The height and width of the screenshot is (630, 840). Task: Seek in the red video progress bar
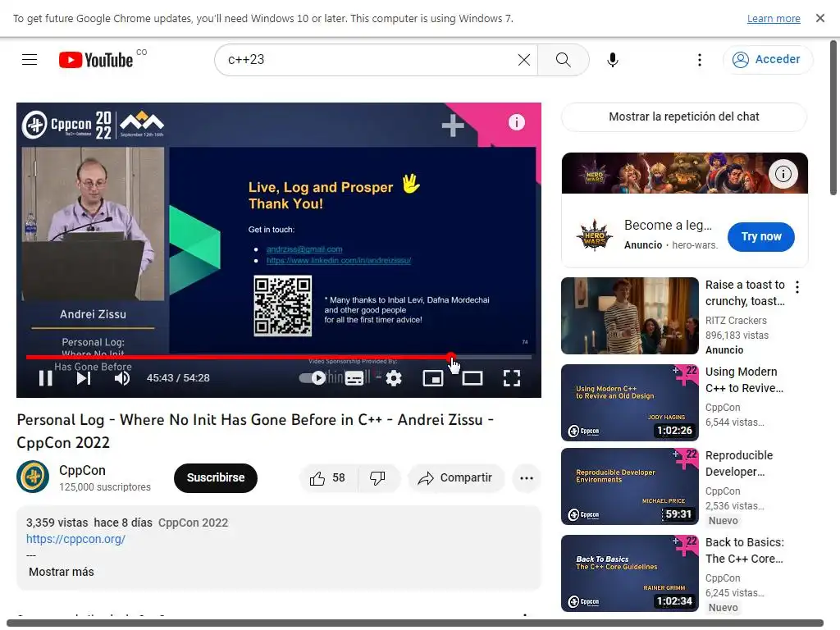point(279,357)
